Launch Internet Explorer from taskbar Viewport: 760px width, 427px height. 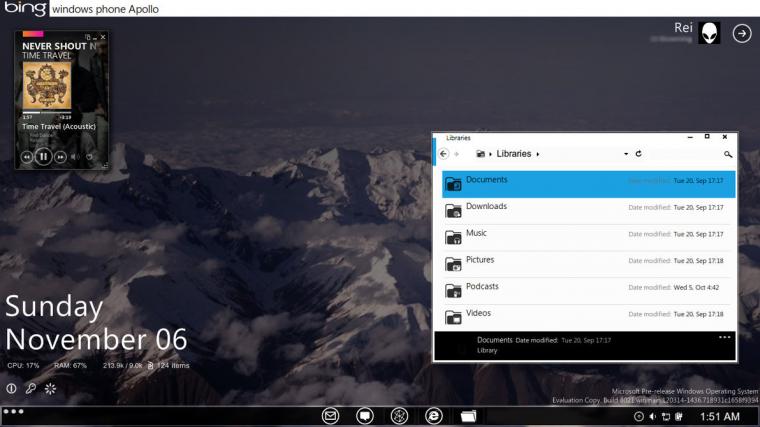tap(433, 416)
